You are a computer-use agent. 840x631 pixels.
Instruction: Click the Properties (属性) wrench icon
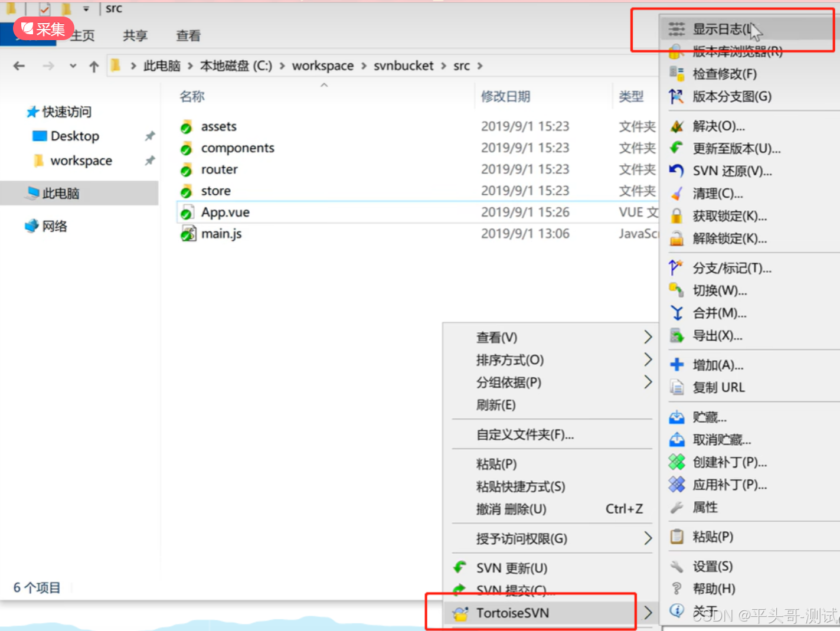point(676,507)
